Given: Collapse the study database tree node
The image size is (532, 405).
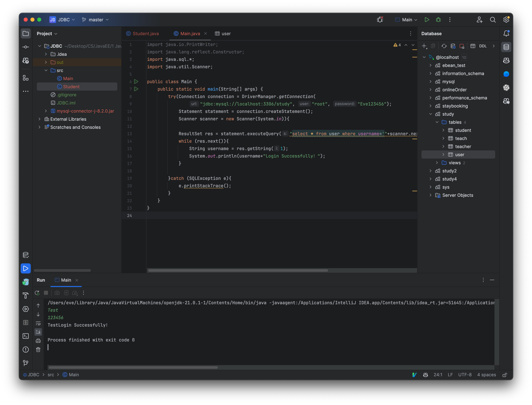Looking at the screenshot, I should pyautogui.click(x=430, y=114).
